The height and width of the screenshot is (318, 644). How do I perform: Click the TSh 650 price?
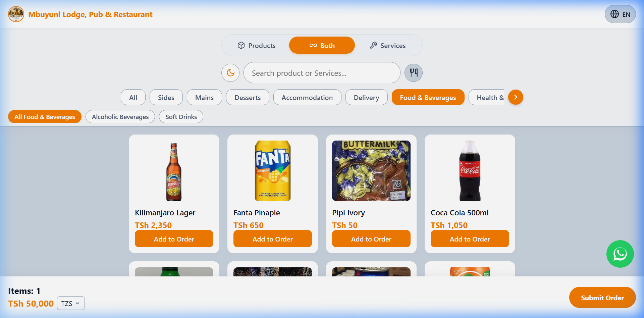pyautogui.click(x=249, y=225)
